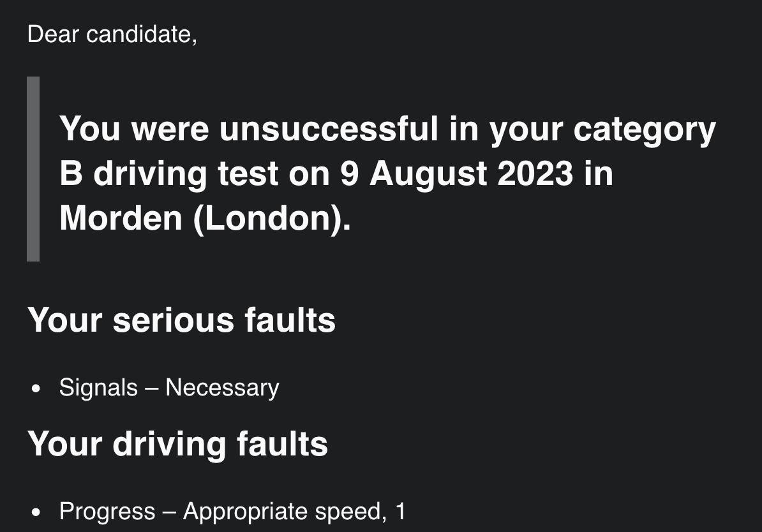Click the word "Progress" in the driving faults
This screenshot has height=532, width=762.
coord(107,512)
